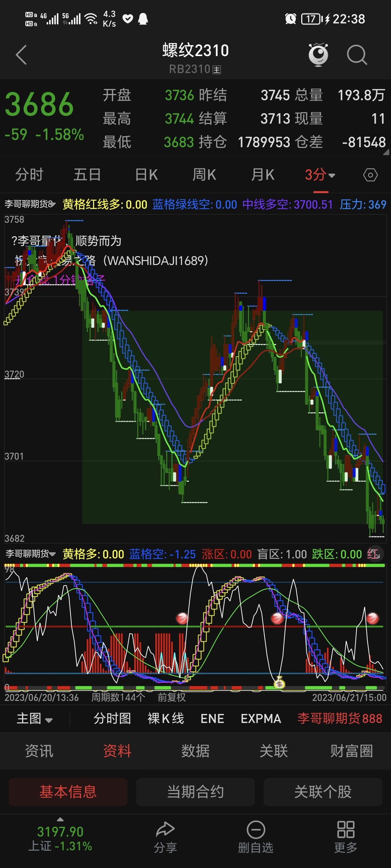391x868 pixels.
Task: Tap the alarm clock status icon
Action: click(291, 19)
